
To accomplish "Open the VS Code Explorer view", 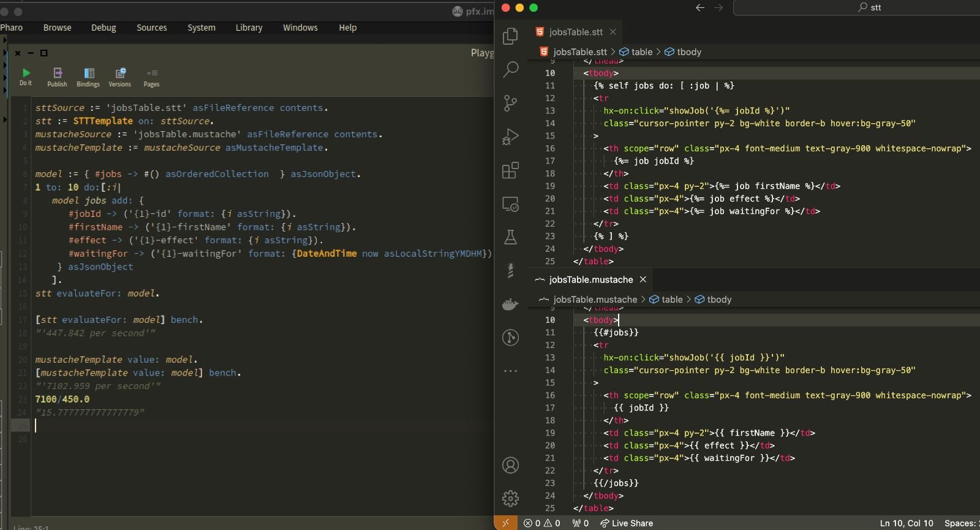I will tap(510, 36).
